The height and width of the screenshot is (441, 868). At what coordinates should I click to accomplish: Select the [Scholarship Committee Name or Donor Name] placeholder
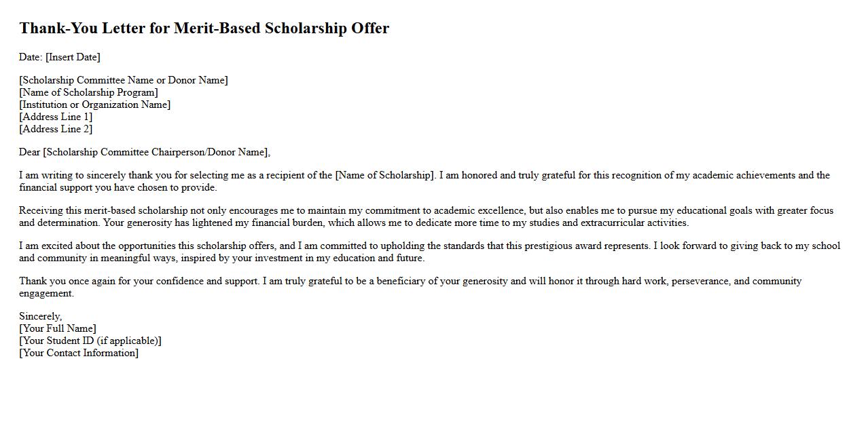pos(124,80)
